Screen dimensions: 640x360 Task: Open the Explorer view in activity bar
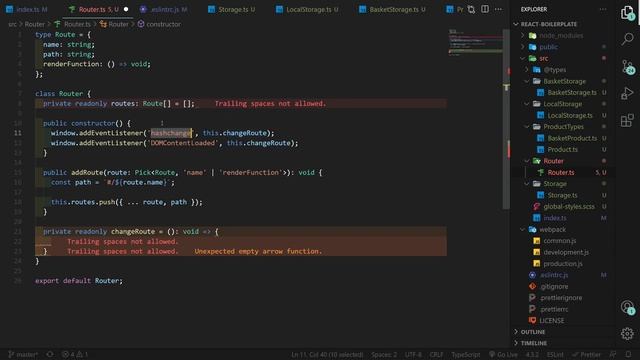pos(627,13)
